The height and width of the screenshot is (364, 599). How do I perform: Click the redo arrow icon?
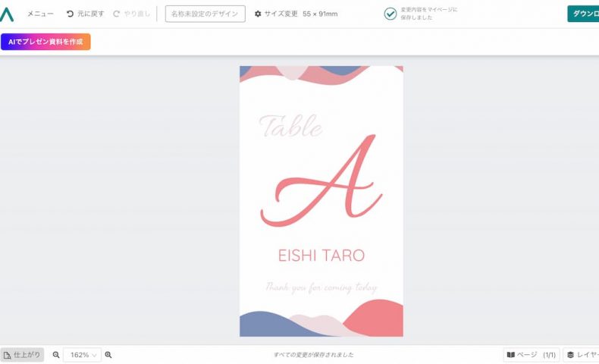click(x=117, y=14)
